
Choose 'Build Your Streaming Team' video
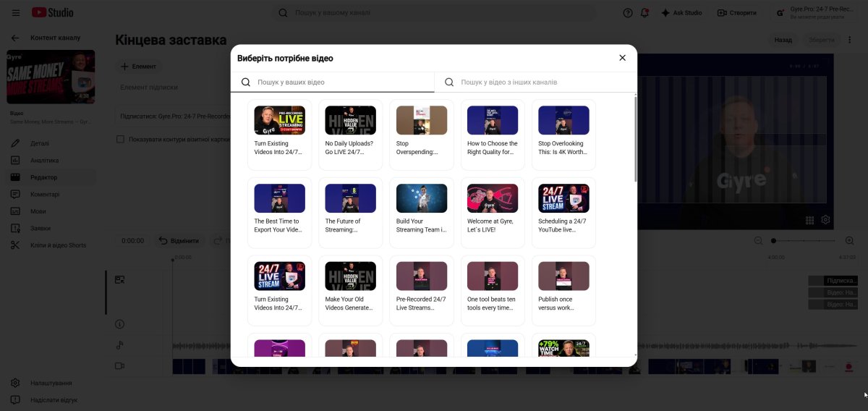point(421,213)
